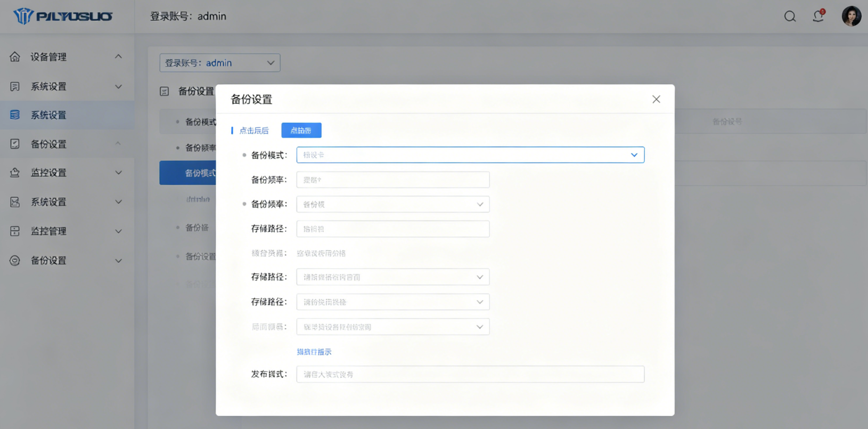Click the icon left of 备份设置 page heading
Screen dimensions: 868x429
(x=165, y=91)
